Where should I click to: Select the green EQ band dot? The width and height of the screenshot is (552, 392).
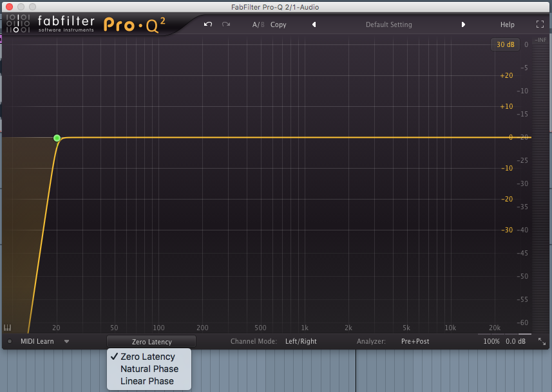pyautogui.click(x=57, y=138)
